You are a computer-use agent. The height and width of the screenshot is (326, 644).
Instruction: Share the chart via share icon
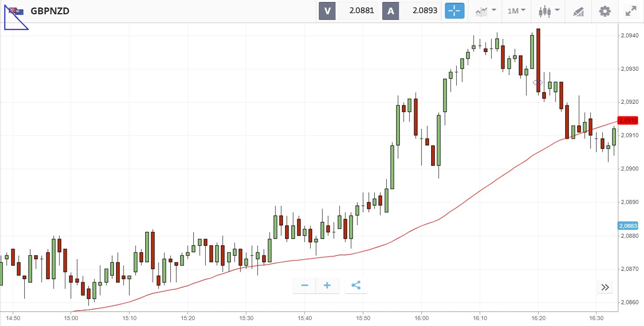(x=356, y=285)
